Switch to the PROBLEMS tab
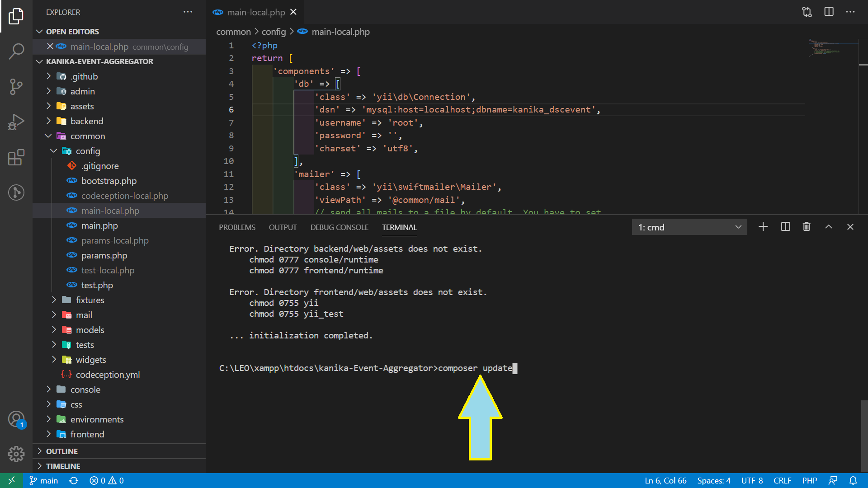This screenshot has height=488, width=868. click(237, 227)
